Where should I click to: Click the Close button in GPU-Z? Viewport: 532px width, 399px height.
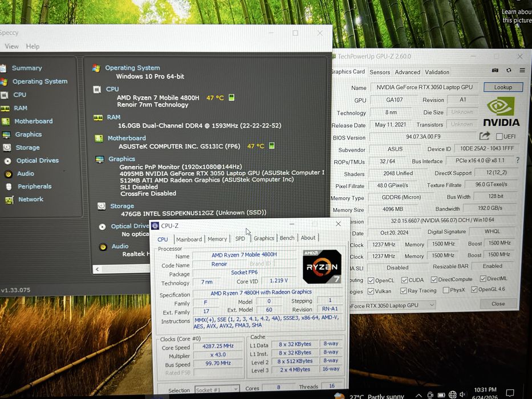[498, 304]
